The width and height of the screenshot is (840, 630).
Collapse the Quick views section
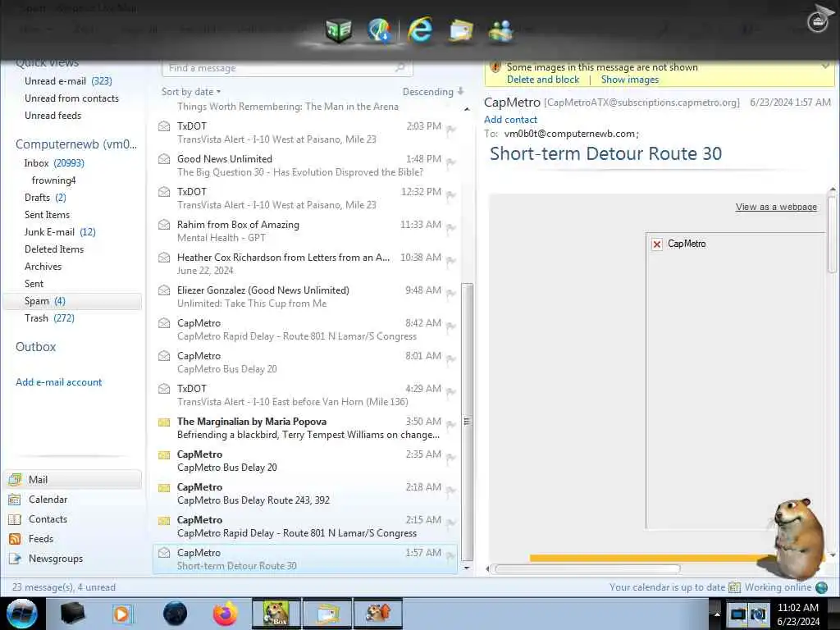click(x=47, y=63)
